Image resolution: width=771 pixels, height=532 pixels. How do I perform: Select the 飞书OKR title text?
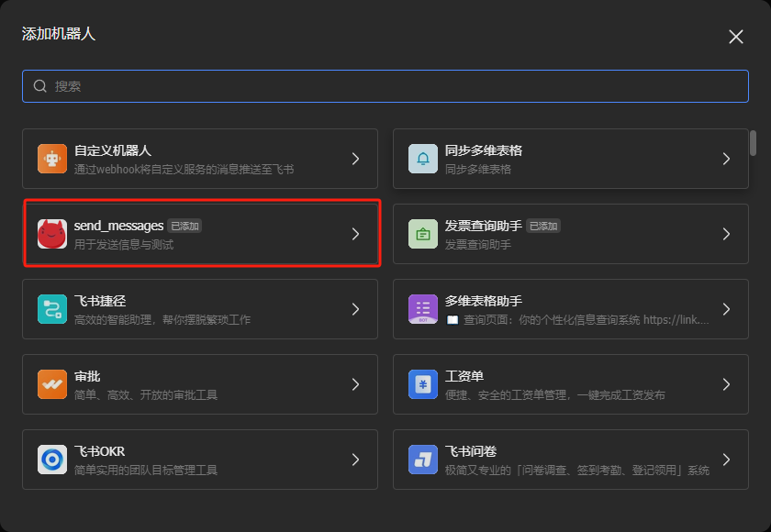(x=99, y=451)
